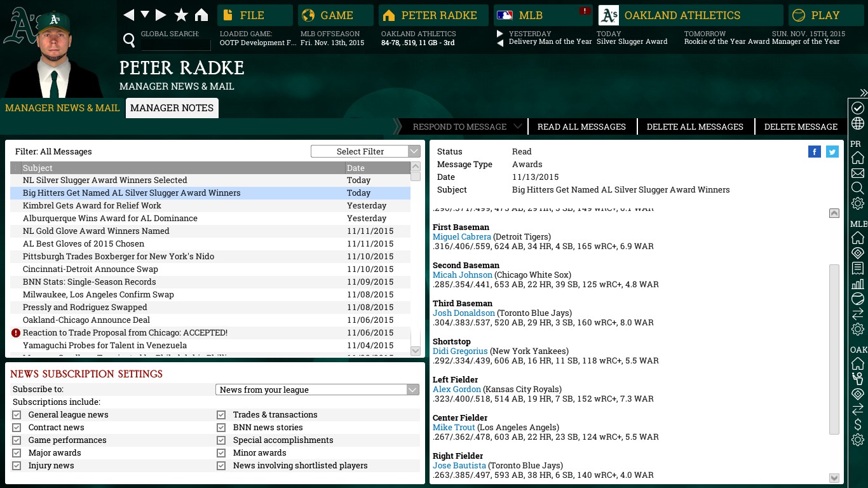Click the message body vertical scrollbar
Image resolution: width=868 pixels, height=488 pixels.
pos(834,349)
